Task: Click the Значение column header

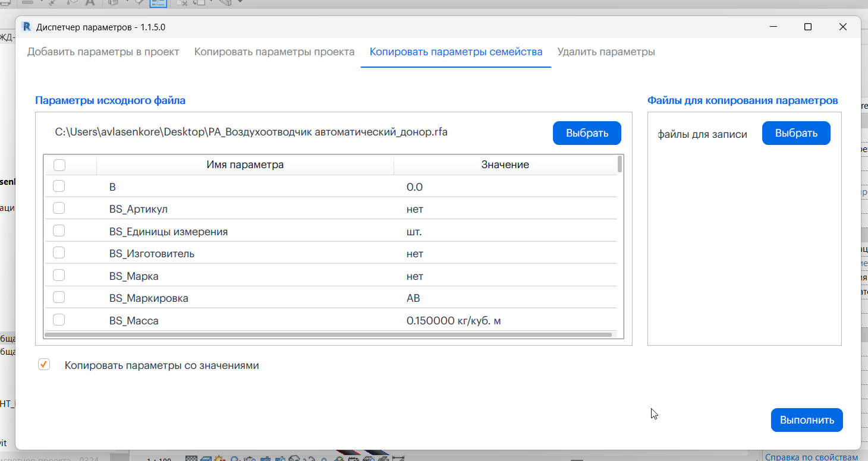Action: click(x=505, y=165)
